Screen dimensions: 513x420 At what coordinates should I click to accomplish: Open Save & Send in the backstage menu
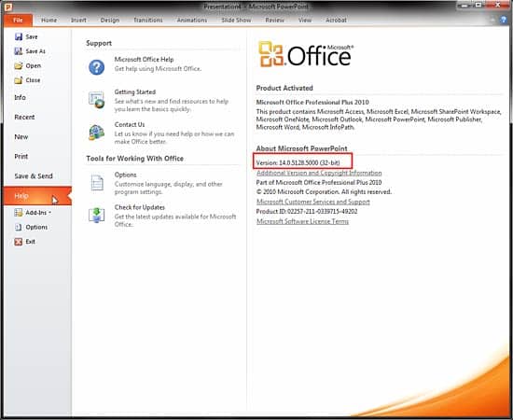click(34, 176)
